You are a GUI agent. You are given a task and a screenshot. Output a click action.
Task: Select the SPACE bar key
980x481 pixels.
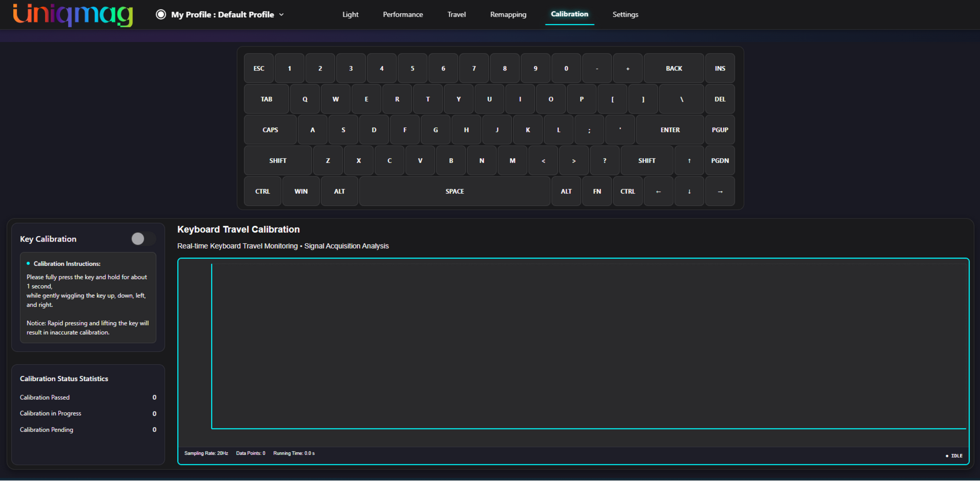(x=455, y=192)
